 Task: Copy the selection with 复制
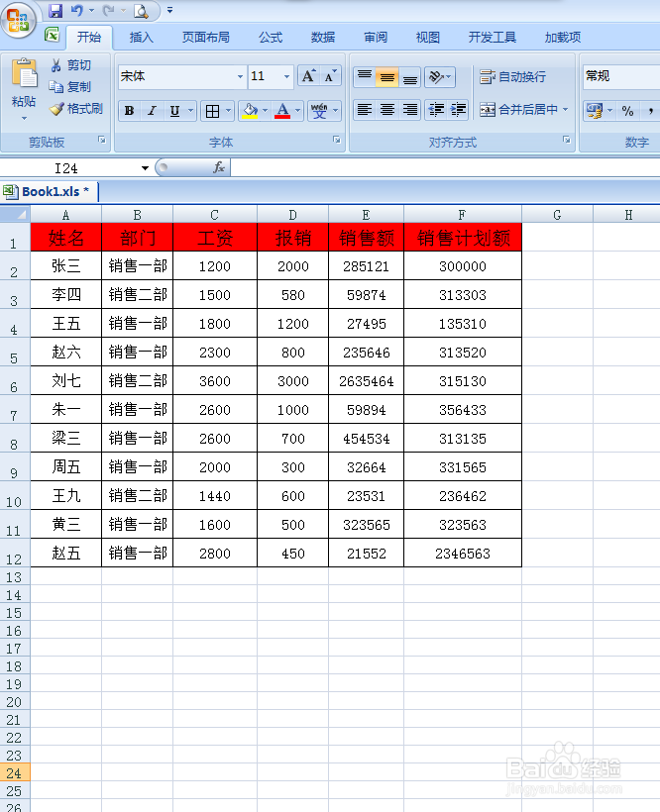pos(70,86)
